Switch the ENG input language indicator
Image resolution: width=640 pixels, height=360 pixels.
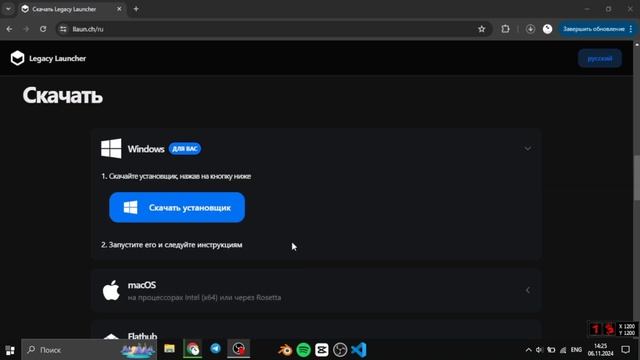coord(576,350)
